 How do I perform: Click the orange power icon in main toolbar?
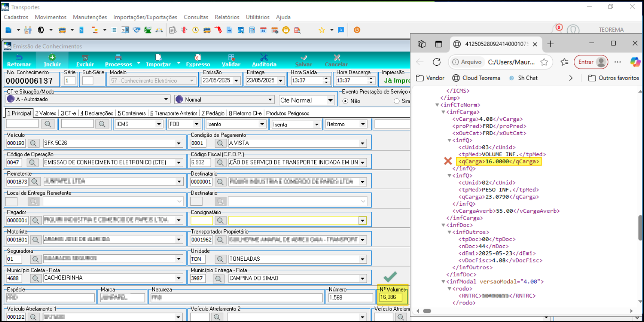(x=357, y=30)
